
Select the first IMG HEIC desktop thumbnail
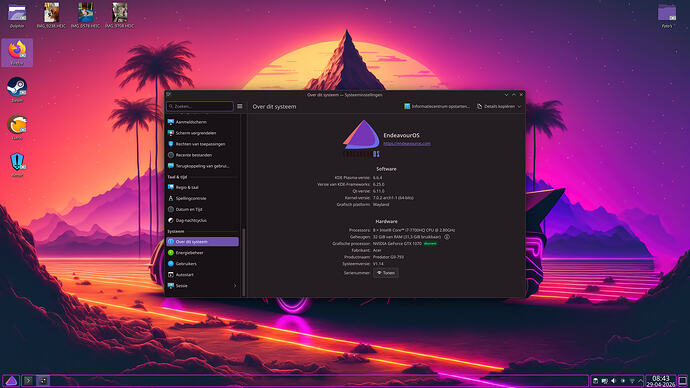51,16
